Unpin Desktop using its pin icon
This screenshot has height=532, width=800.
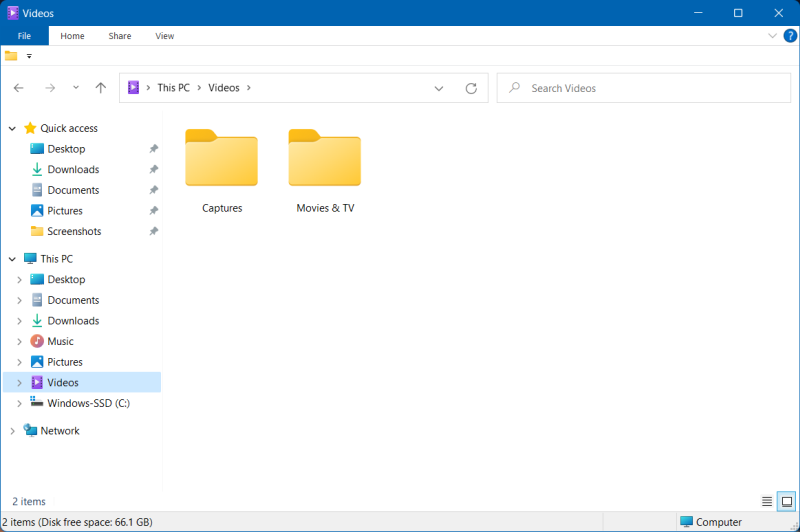(153, 149)
